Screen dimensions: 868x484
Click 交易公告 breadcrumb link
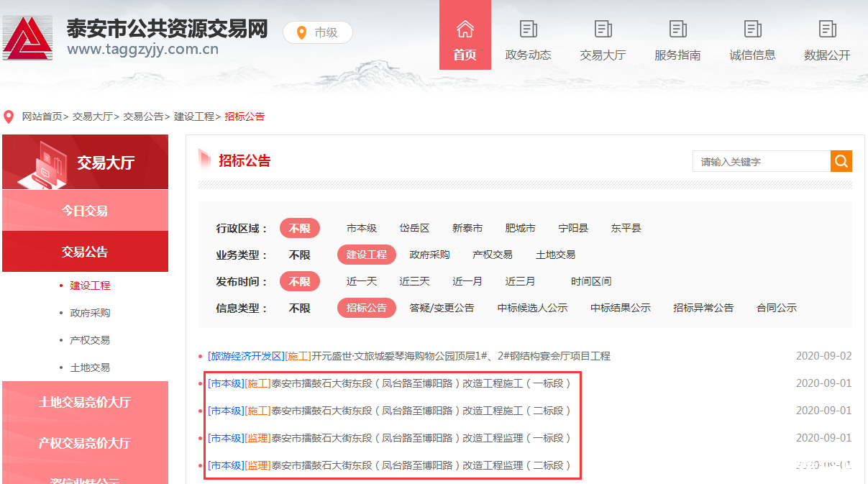click(x=143, y=117)
